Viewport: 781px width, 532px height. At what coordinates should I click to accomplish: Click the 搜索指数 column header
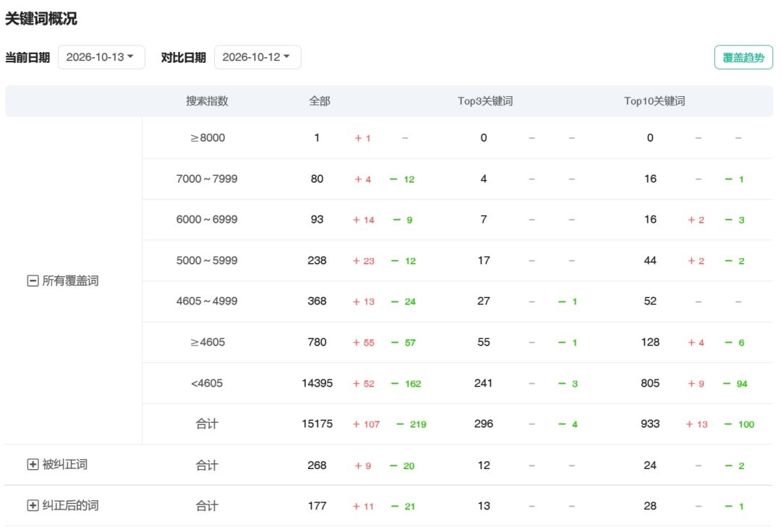(208, 101)
